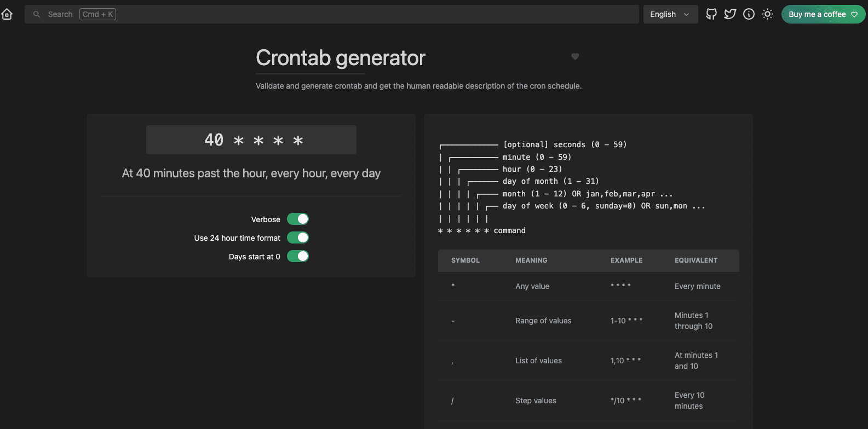Edit the cron expression 40 * * * * field
Screen dimensions: 868x429
coord(251,140)
